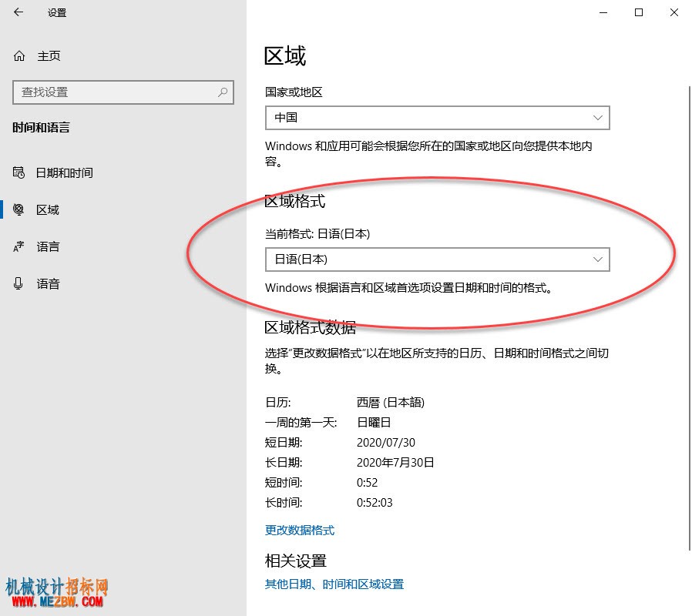Viewport: 692px width, 616px height.
Task: Click the 区域 page title
Action: tap(285, 56)
